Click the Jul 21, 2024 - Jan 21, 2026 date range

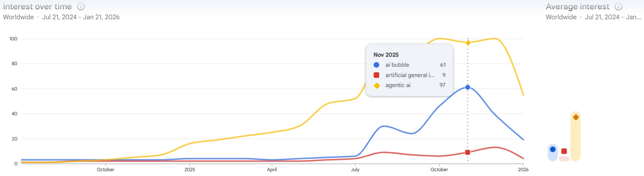click(x=81, y=17)
